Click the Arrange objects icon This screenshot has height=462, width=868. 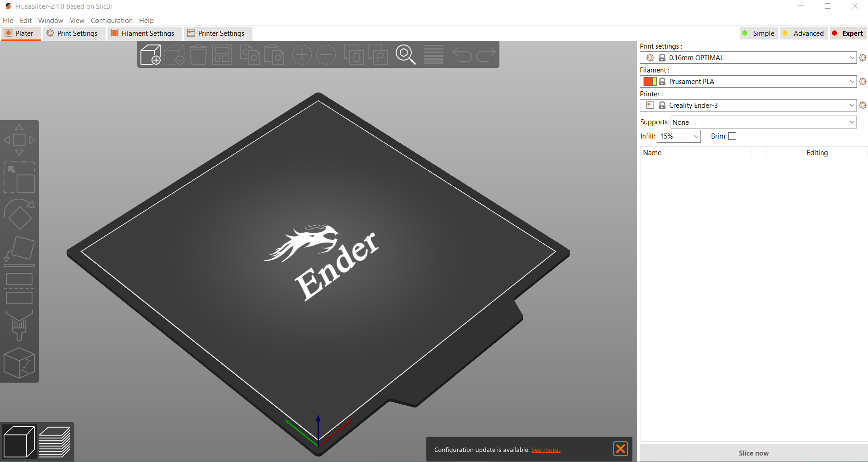coord(222,55)
